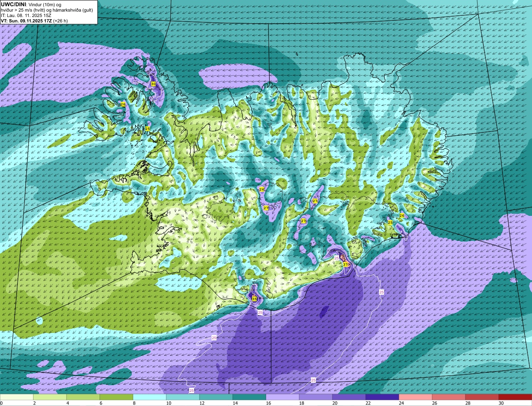Pick the 28–30 m/s red legend swatch
Image resolution: width=532 pixels, height=406 pixels.
coord(482,397)
